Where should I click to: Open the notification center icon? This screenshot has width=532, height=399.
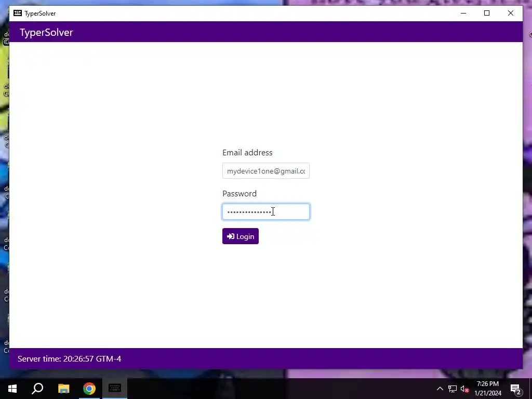pos(516,389)
